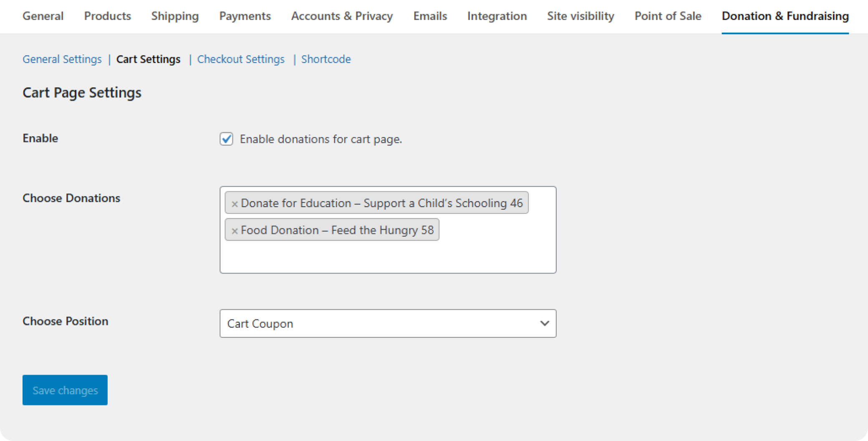Select the Payments tab
Viewport: 868px width, 441px height.
coord(245,16)
